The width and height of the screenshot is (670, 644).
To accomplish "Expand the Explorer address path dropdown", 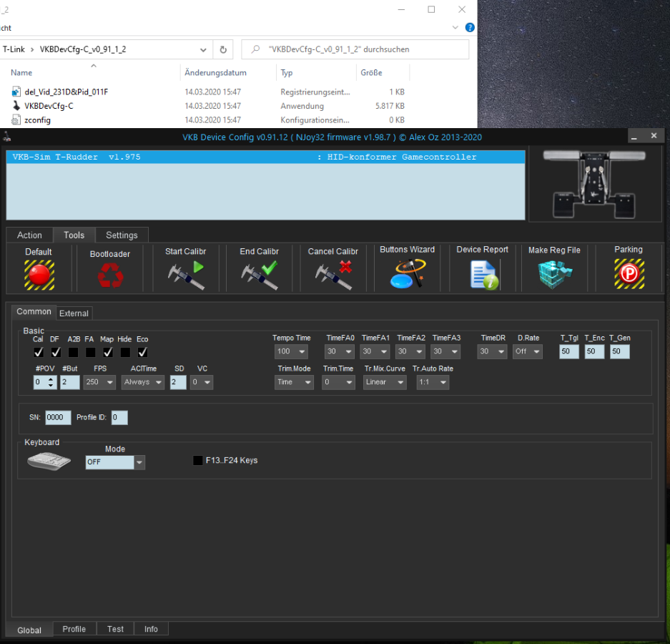I will (x=203, y=49).
